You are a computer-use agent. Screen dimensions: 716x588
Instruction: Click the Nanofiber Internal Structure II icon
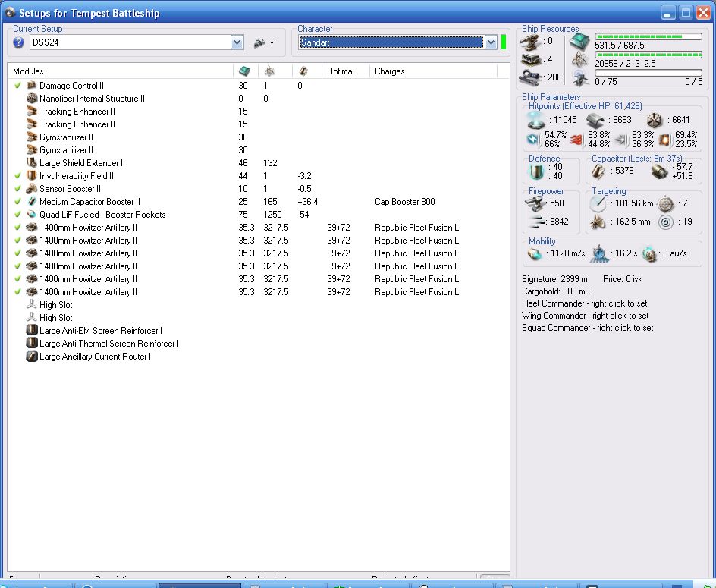[32, 98]
